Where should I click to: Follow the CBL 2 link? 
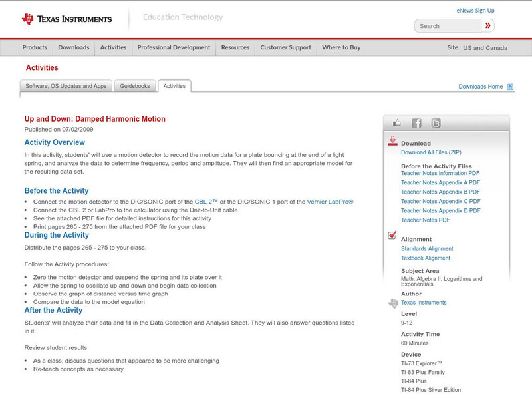pos(206,202)
